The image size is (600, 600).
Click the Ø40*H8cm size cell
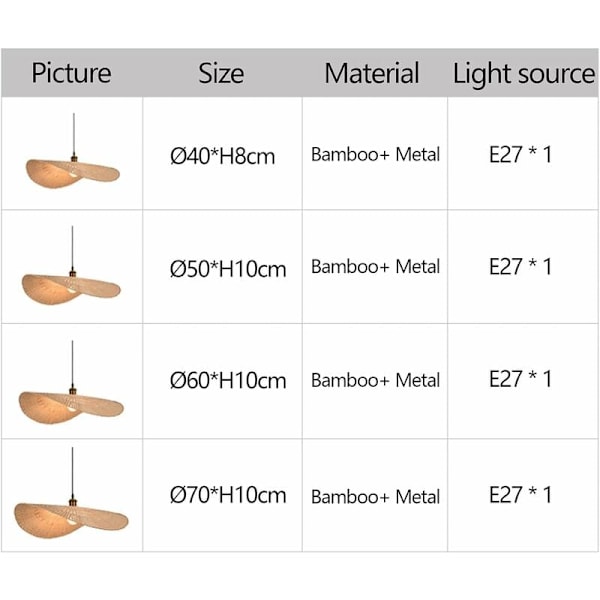222,156
